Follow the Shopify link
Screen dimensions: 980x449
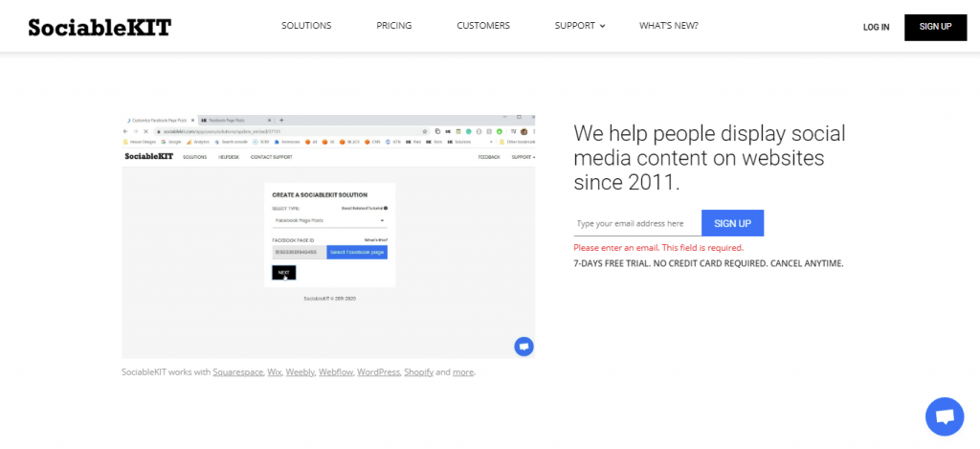pyautogui.click(x=419, y=372)
